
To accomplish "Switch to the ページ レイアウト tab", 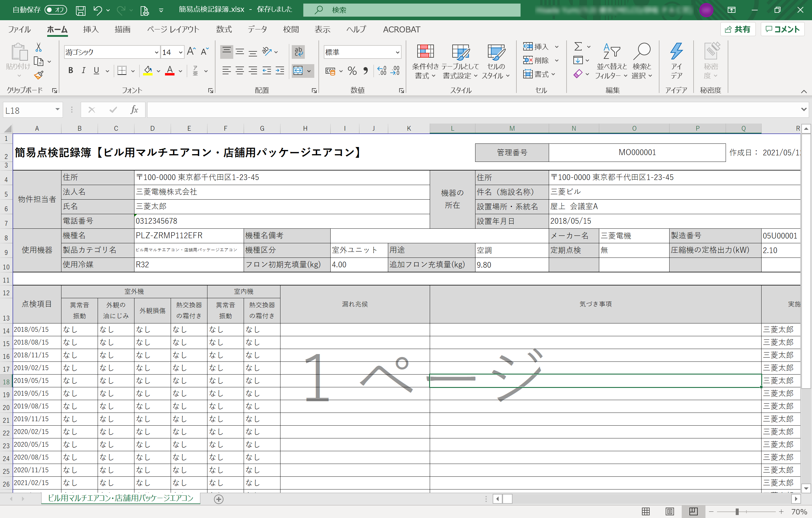I will click(173, 30).
